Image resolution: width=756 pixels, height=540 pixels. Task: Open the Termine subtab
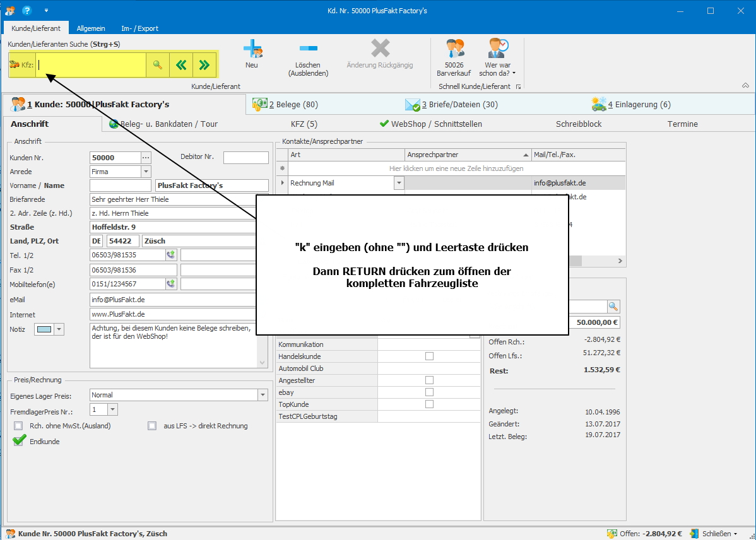(x=682, y=124)
